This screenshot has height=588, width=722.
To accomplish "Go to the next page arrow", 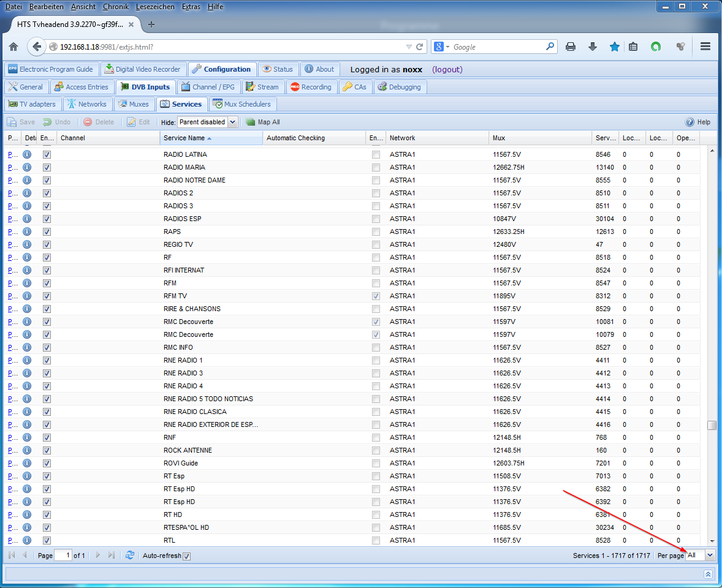I will click(x=98, y=556).
